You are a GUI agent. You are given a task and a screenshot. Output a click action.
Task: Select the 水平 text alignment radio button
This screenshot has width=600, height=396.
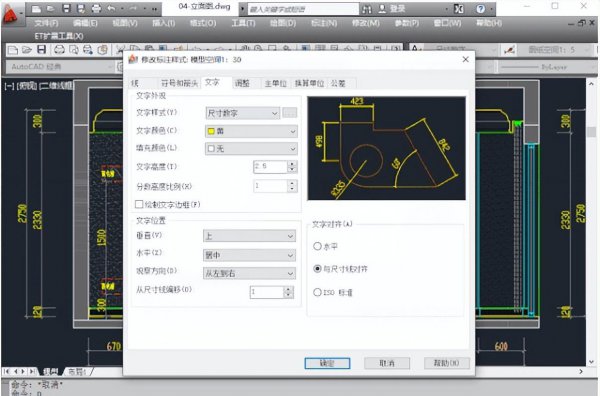317,246
